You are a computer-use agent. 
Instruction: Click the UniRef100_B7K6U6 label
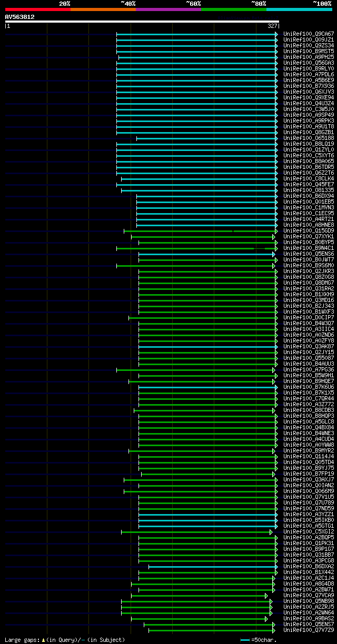309,387
